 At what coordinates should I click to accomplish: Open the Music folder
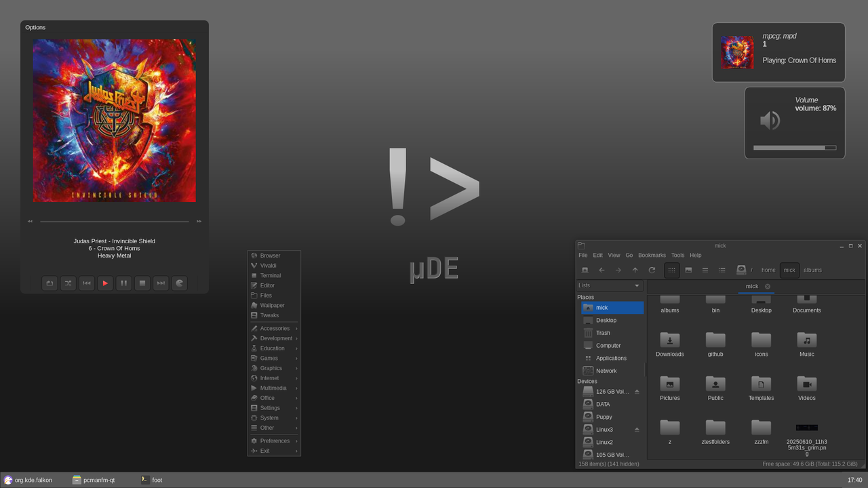point(807,344)
